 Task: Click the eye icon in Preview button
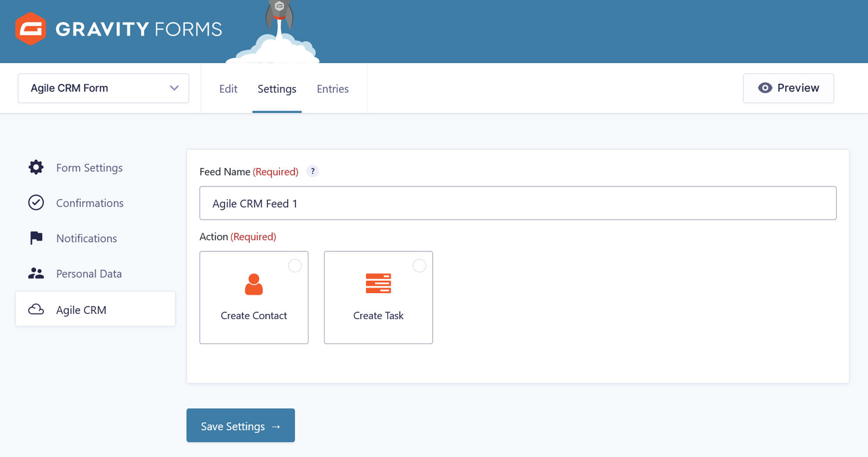765,88
